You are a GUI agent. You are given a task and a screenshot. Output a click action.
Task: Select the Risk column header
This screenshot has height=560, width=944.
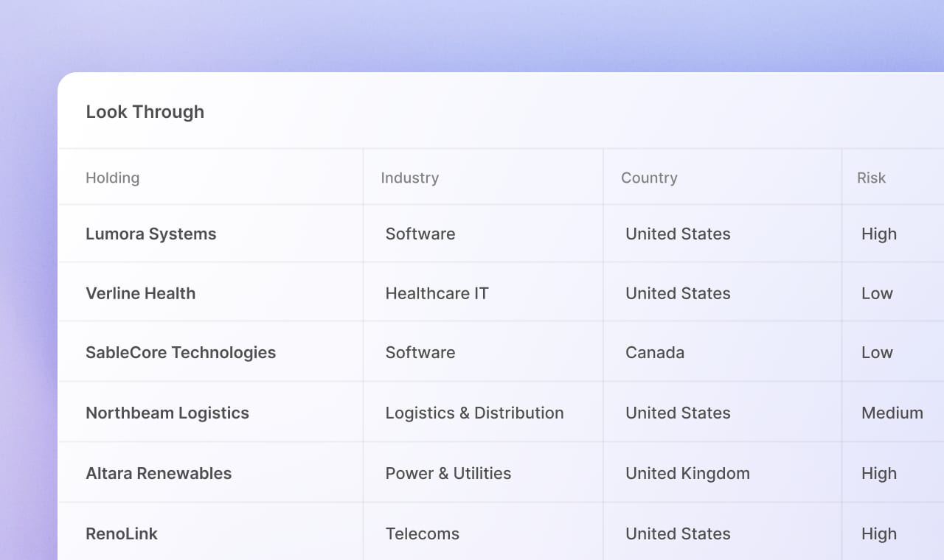click(871, 178)
